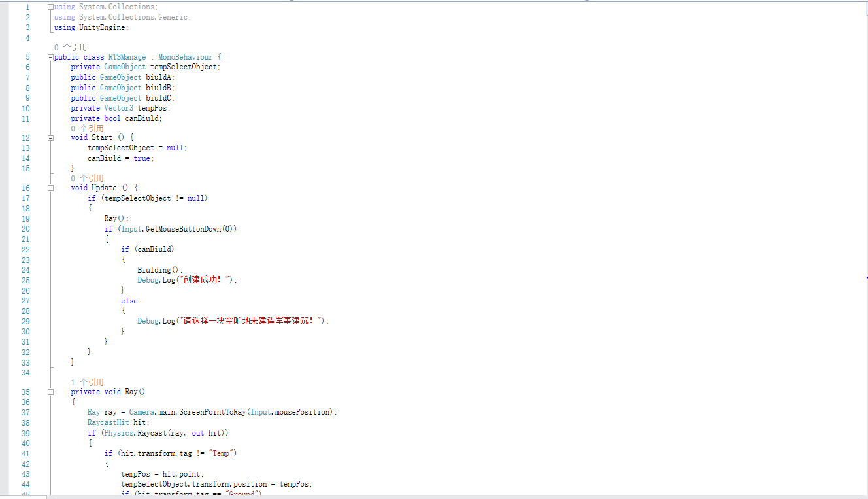Open the '0 个引用' lens above void Update
Screen dimensions: 868x499
coord(88,178)
